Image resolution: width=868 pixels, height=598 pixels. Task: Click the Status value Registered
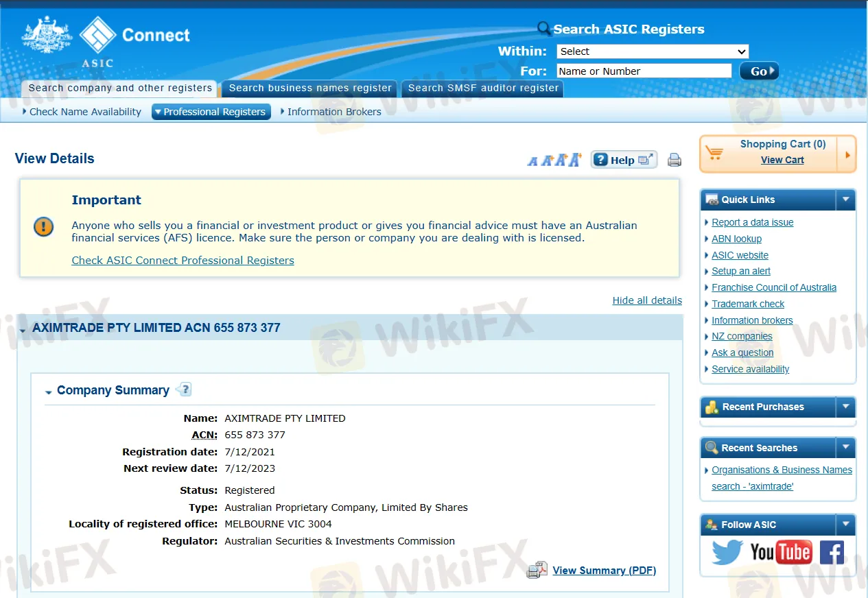pyautogui.click(x=250, y=490)
